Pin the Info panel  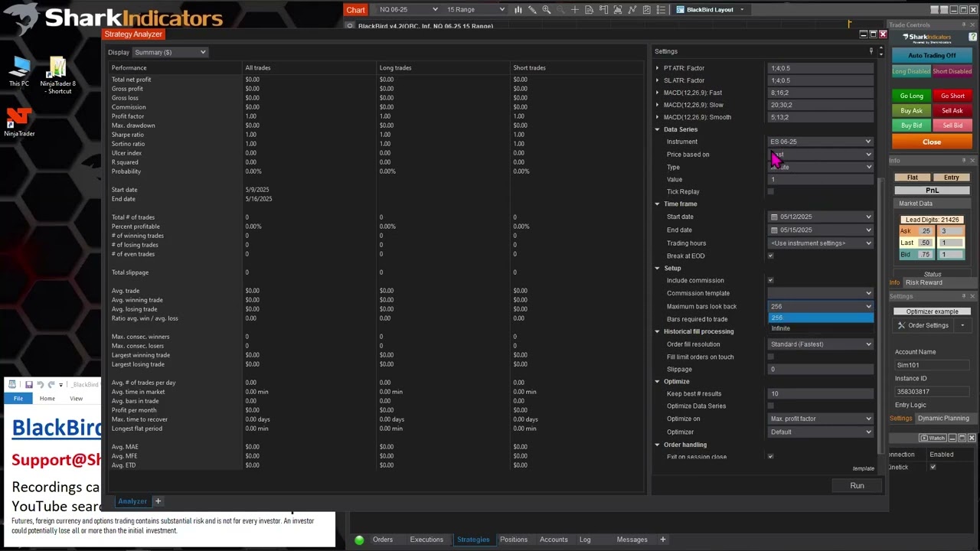pos(964,161)
